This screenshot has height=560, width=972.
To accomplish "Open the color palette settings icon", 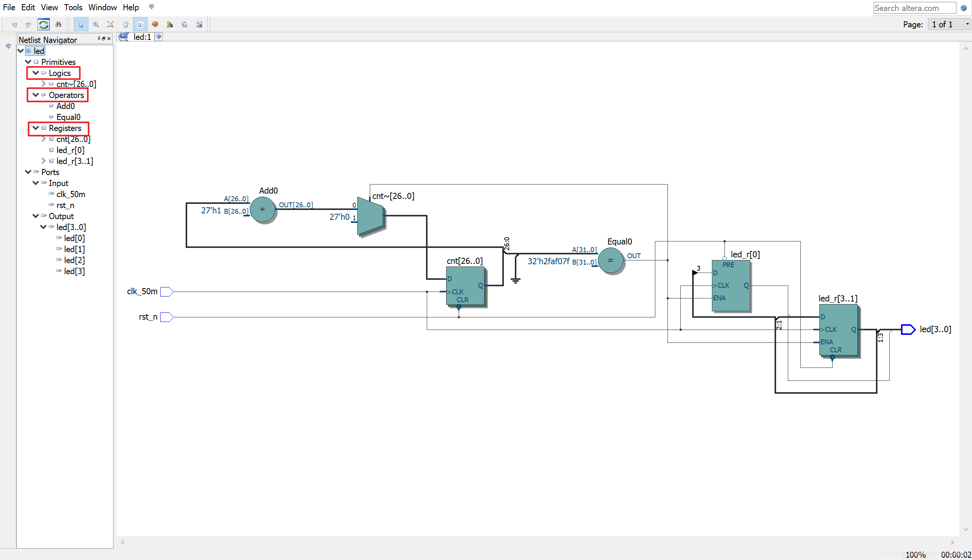I will point(155,25).
